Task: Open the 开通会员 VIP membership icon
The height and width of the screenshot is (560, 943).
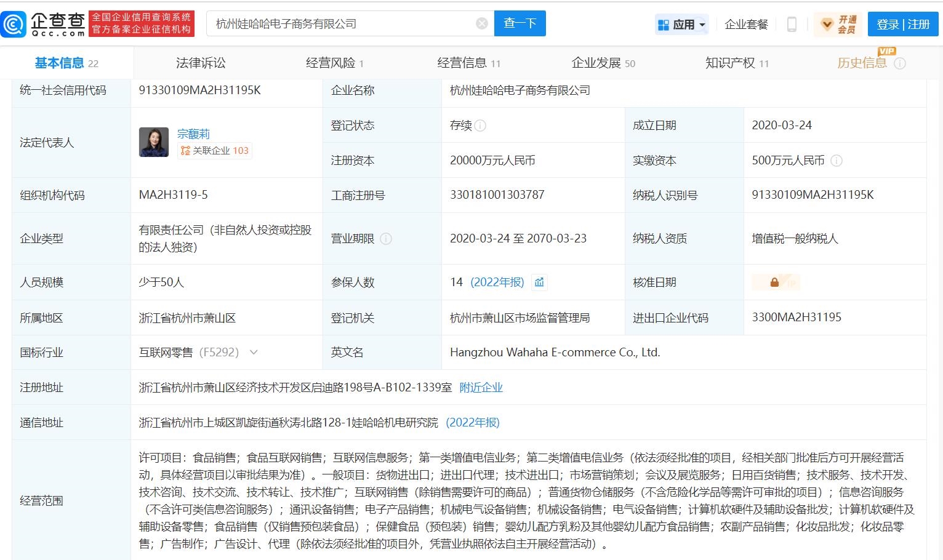Action: point(839,24)
